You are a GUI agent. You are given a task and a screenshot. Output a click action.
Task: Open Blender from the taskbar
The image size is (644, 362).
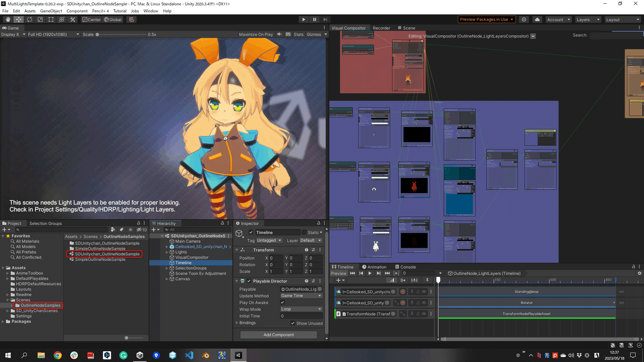point(206,355)
